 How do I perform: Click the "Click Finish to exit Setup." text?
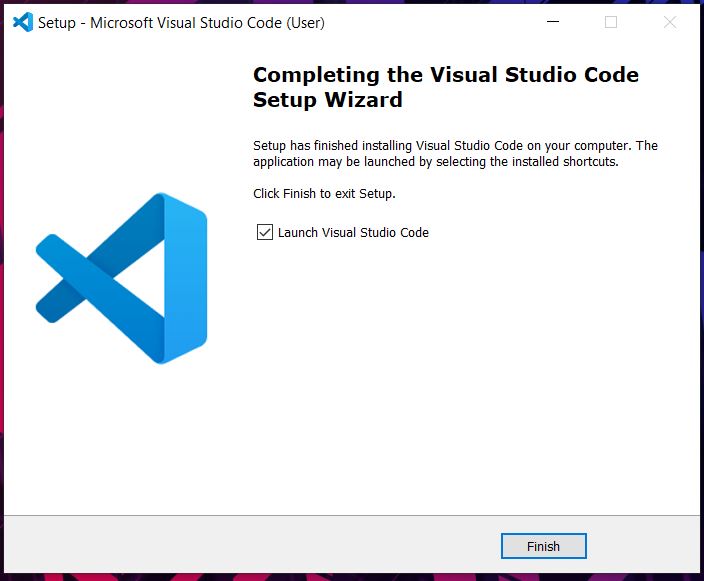pyautogui.click(x=324, y=194)
